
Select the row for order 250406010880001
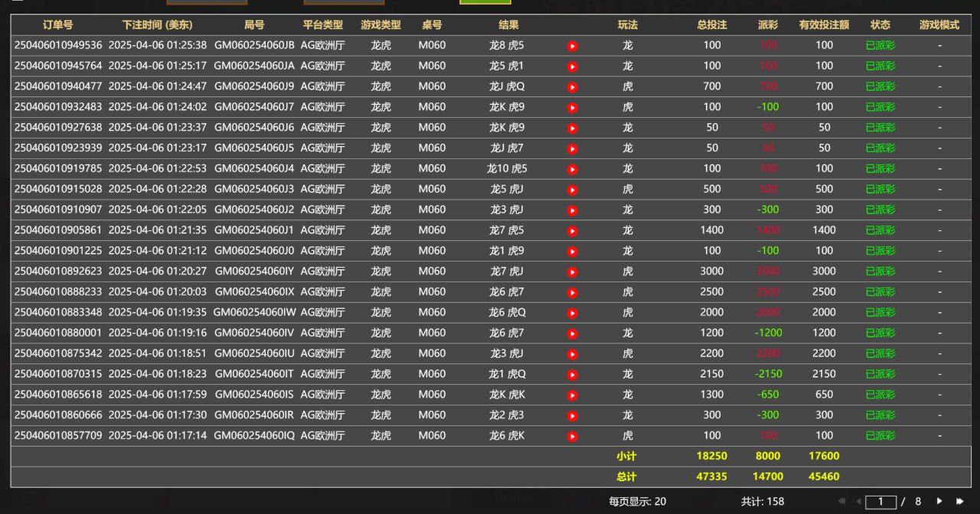[58, 333]
